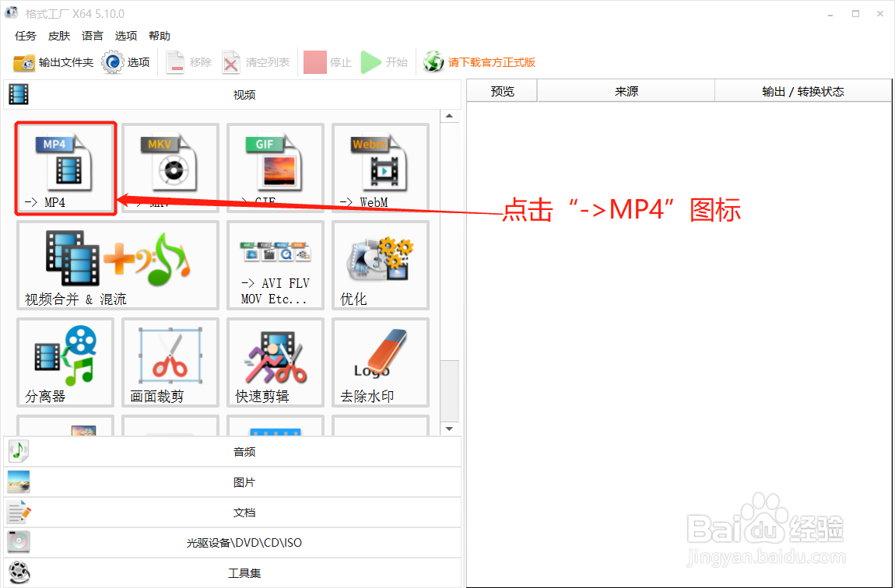Expand the 文档 document category
Viewport: 895px width, 588px height.
point(244,512)
